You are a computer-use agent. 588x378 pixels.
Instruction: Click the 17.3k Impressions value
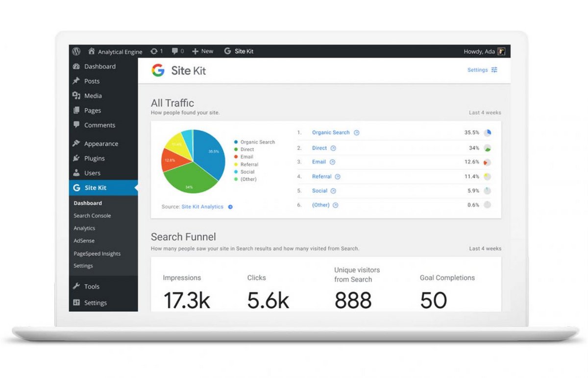pos(187,300)
